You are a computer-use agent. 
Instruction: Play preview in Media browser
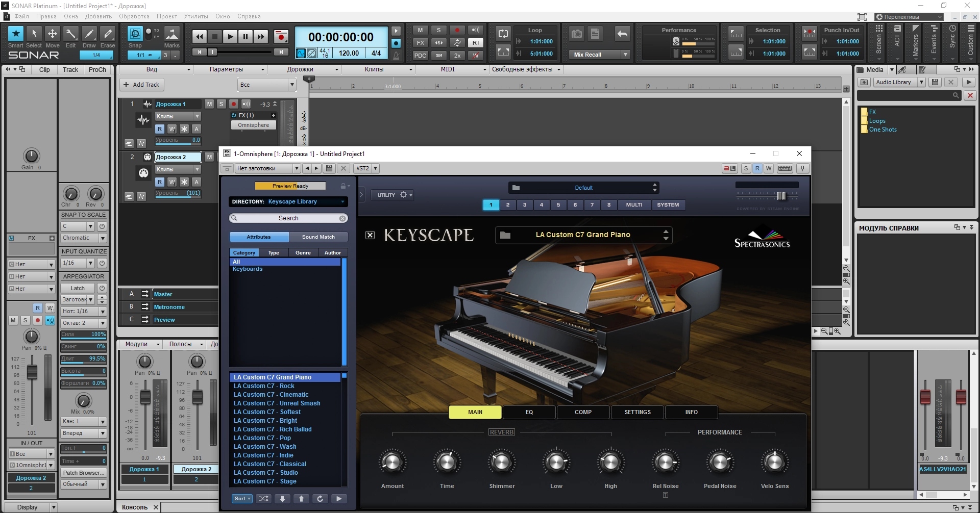pos(968,82)
